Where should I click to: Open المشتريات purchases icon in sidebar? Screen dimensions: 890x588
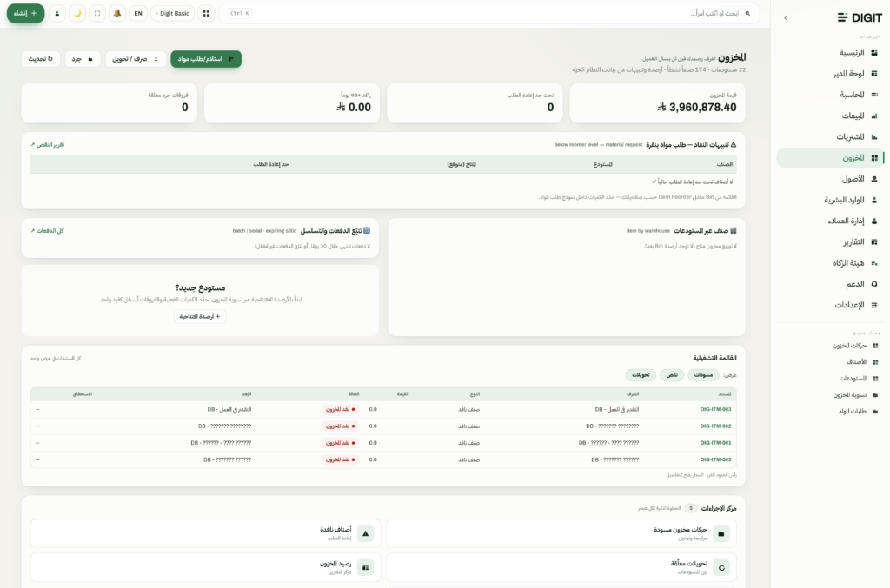pyautogui.click(x=874, y=136)
